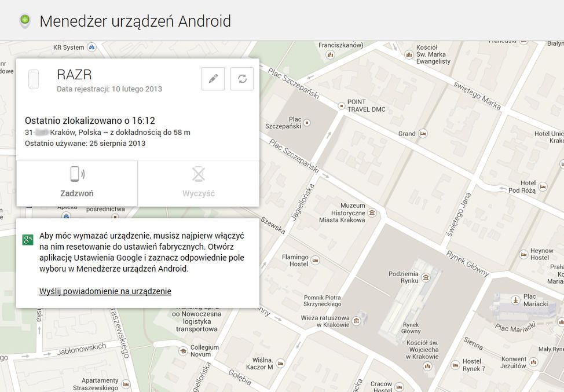
Task: Click Hostel Rynek 7 bed marker
Action: click(455, 365)
